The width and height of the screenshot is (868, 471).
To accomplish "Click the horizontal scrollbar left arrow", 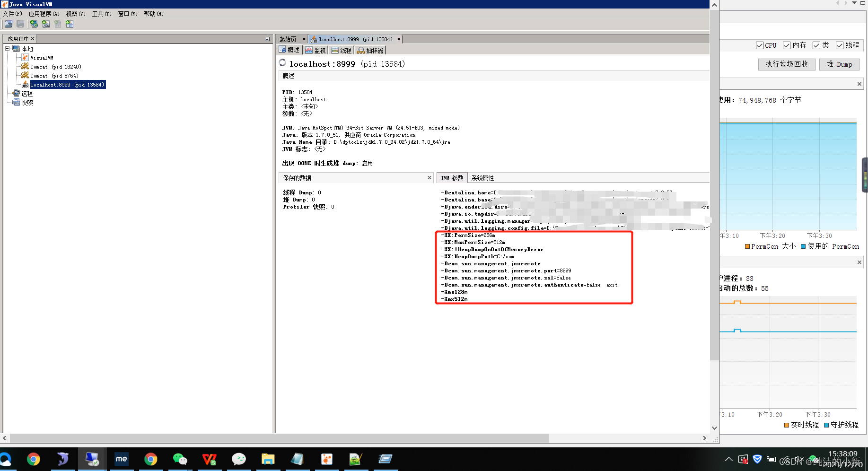I will pyautogui.click(x=5, y=438).
